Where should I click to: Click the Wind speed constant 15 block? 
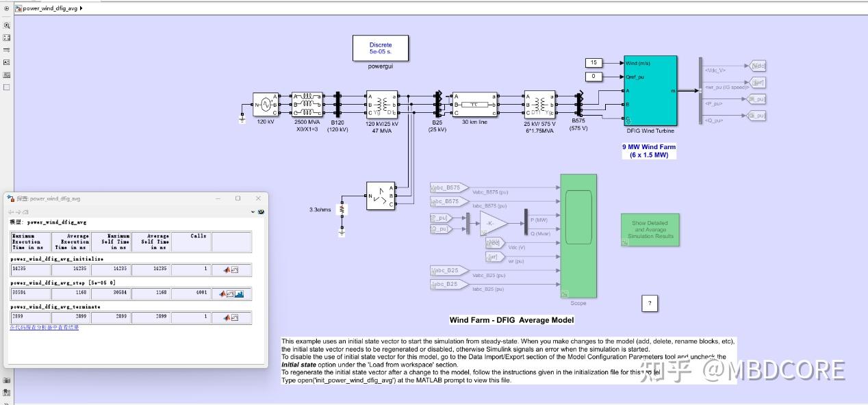(594, 63)
